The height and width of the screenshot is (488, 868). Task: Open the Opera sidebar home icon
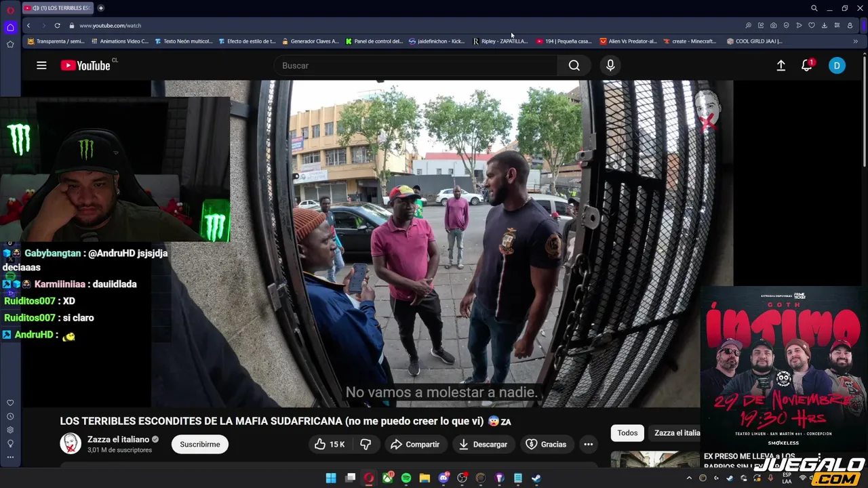click(10, 27)
